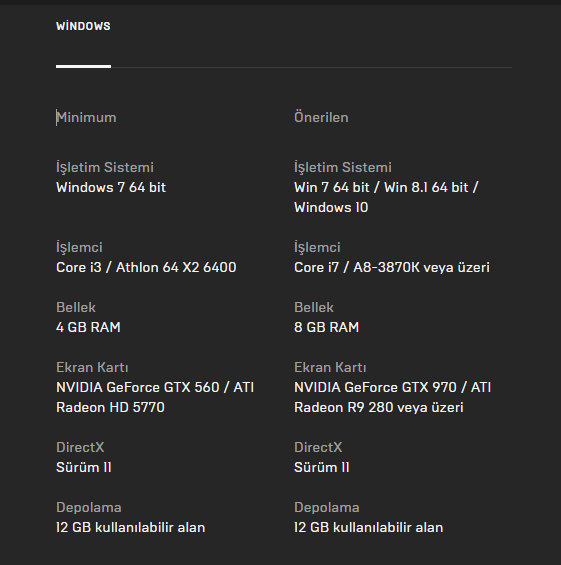Click Önerilen '12 GB kullanılabilir alan'
The width and height of the screenshot is (561, 565).
(368, 528)
